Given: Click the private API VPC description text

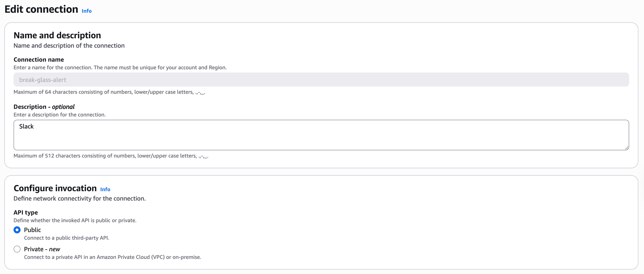Looking at the screenshot, I should pyautogui.click(x=112, y=257).
